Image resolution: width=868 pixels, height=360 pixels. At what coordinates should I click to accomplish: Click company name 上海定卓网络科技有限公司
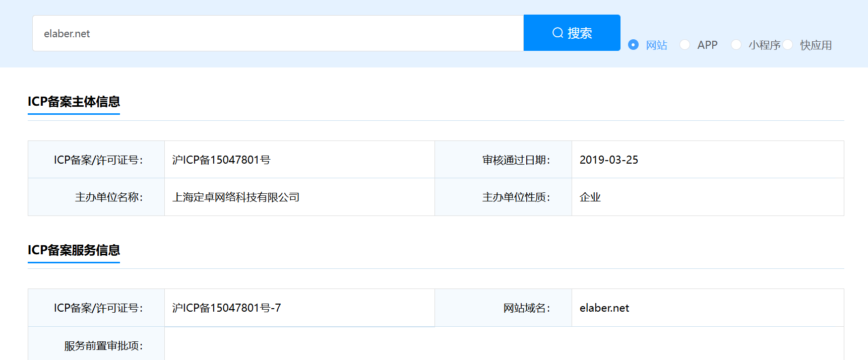pyautogui.click(x=236, y=197)
